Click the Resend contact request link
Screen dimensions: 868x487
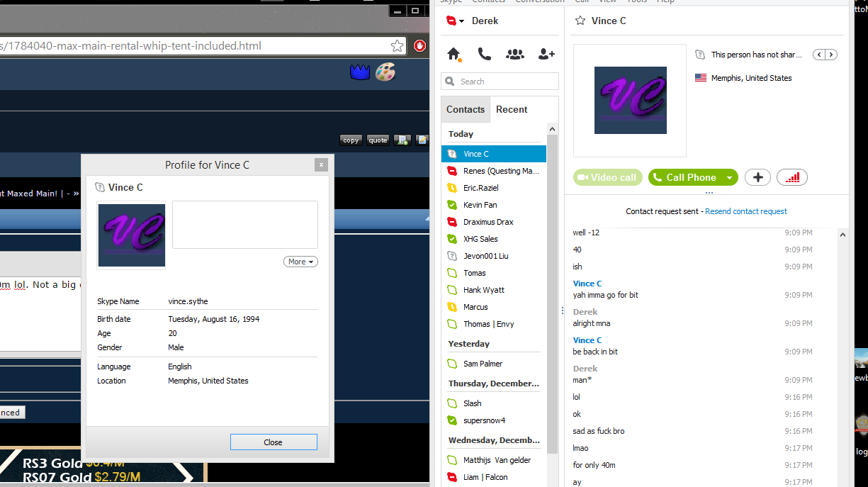746,211
